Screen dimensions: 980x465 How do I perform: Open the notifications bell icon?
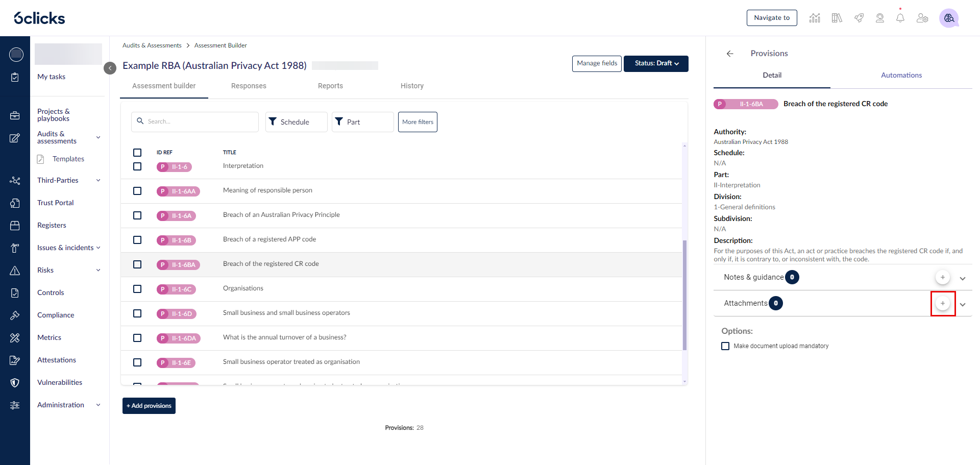900,18
